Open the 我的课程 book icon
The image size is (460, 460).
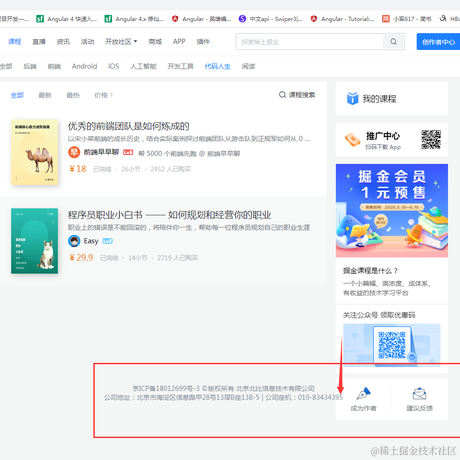(352, 99)
